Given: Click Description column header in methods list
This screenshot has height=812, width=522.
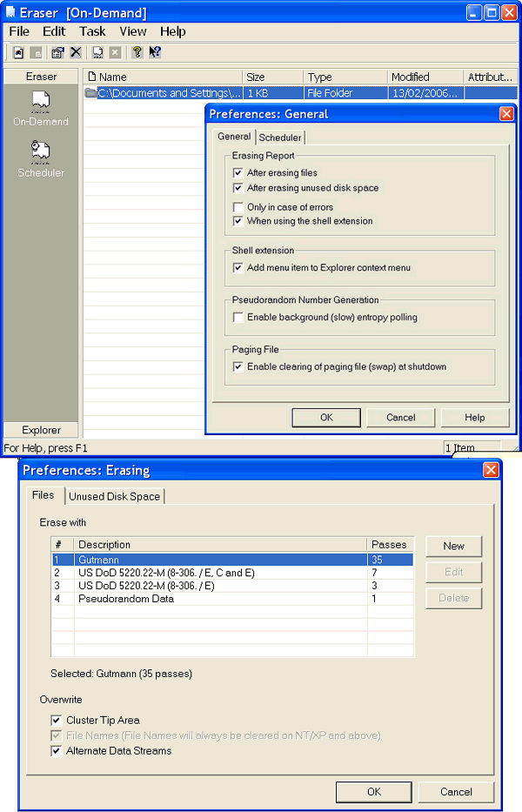Looking at the screenshot, I should point(221,545).
